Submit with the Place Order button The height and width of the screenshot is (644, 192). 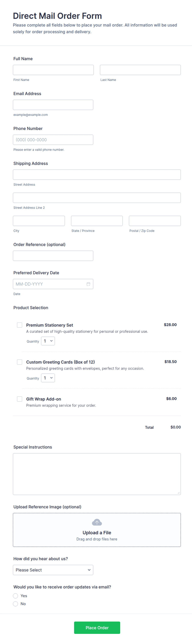[x=97, y=628]
